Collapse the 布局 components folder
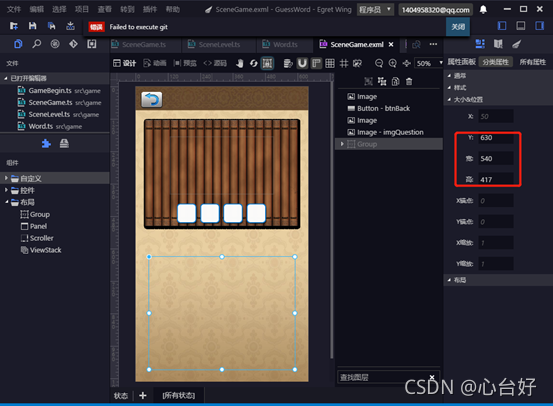 pyautogui.click(x=6, y=202)
